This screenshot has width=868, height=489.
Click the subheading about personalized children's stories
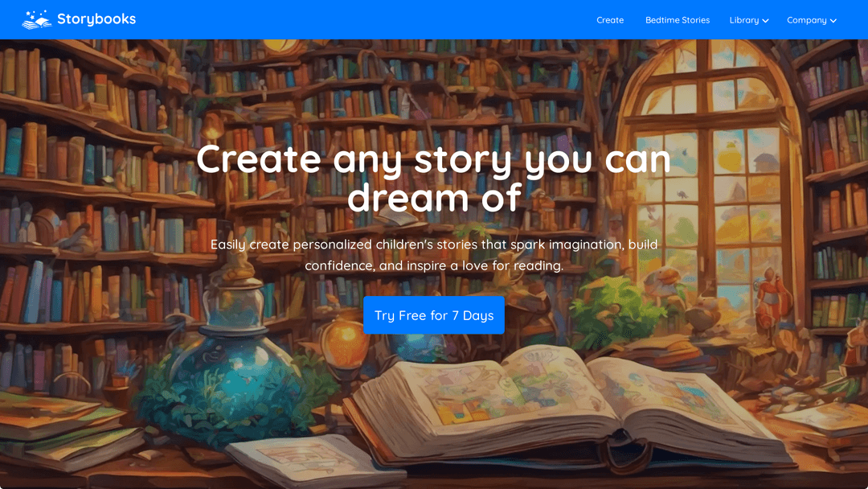point(433,255)
